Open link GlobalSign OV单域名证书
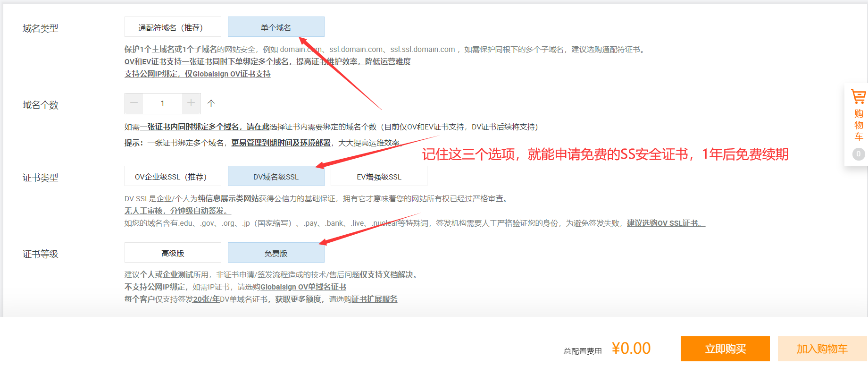This screenshot has height=375, width=868. (303, 287)
